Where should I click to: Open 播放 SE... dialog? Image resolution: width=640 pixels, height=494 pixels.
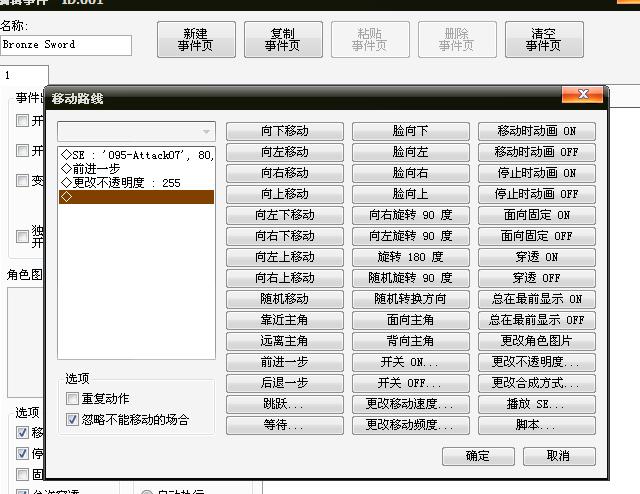[537, 404]
